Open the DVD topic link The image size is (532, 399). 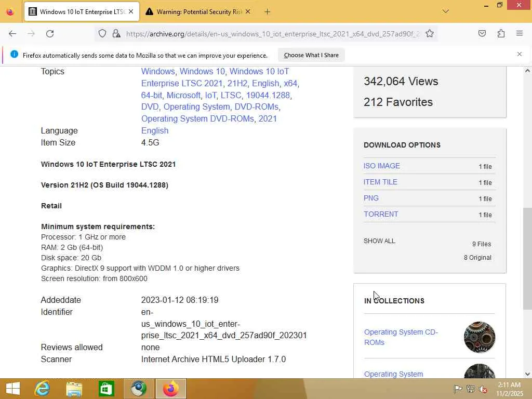150,107
